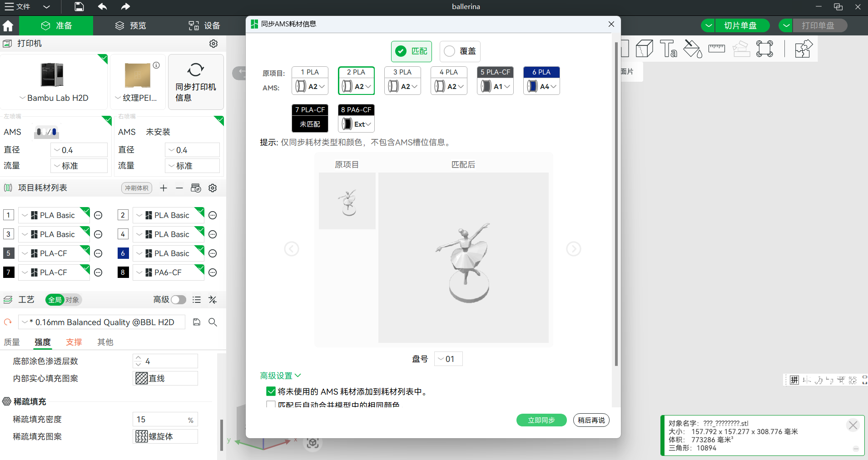Open AMS slot dropdown for 2 PLA

pos(357,86)
